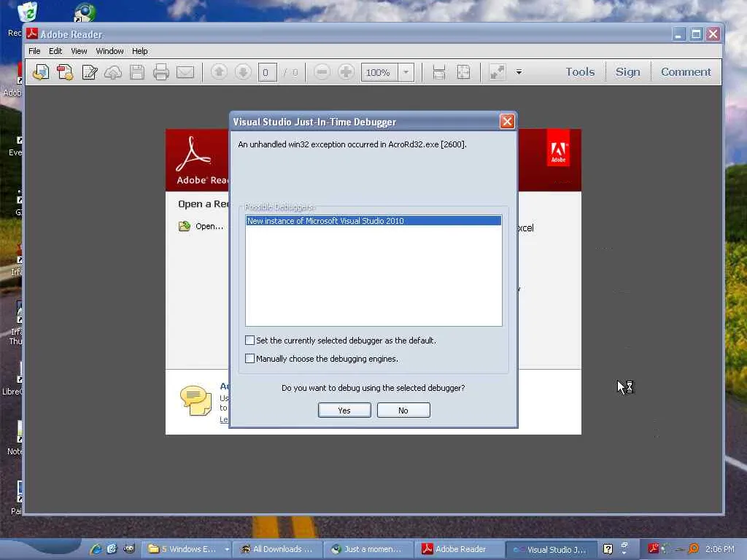Click the read mode expand icon

tap(497, 72)
